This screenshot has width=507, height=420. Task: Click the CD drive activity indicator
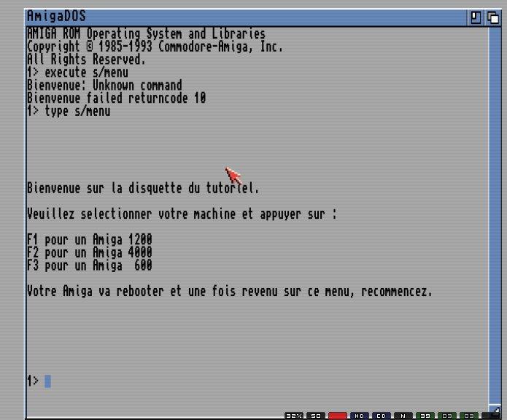pos(382,416)
